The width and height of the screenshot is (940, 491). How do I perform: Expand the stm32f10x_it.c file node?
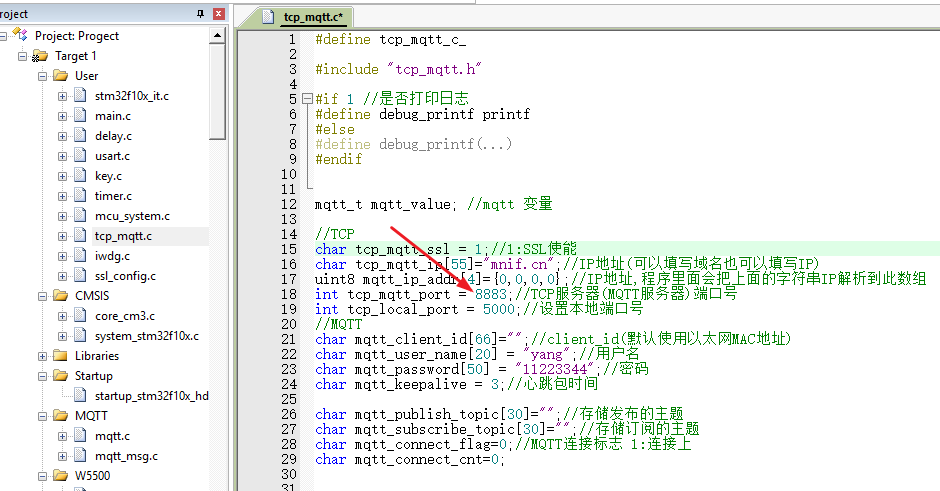(62, 96)
